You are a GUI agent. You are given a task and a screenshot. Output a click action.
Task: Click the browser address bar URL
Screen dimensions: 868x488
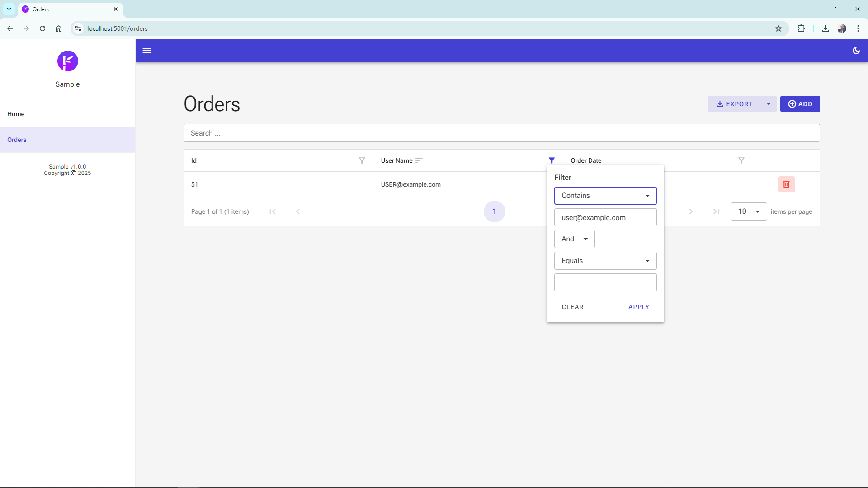[118, 28]
